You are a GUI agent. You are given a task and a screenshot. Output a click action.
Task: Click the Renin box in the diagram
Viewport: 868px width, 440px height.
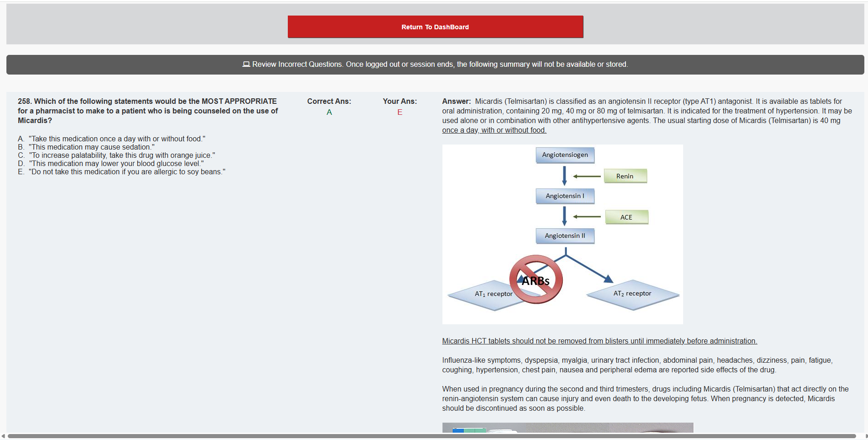pyautogui.click(x=625, y=176)
